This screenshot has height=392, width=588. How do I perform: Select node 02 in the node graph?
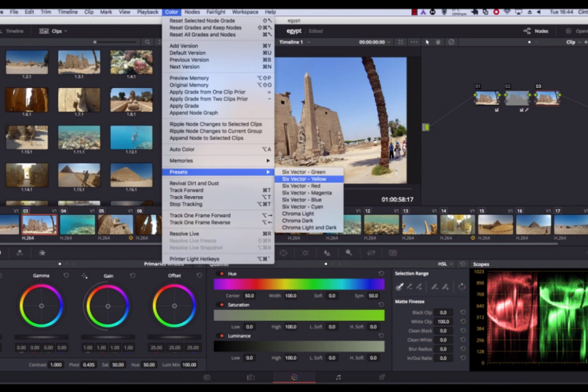(x=517, y=98)
